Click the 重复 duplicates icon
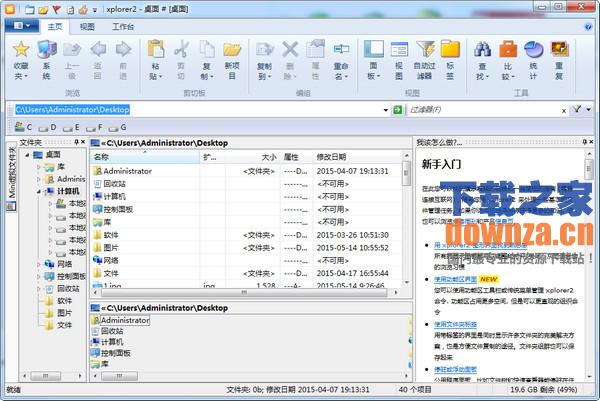The width and height of the screenshot is (600, 401). [559, 50]
